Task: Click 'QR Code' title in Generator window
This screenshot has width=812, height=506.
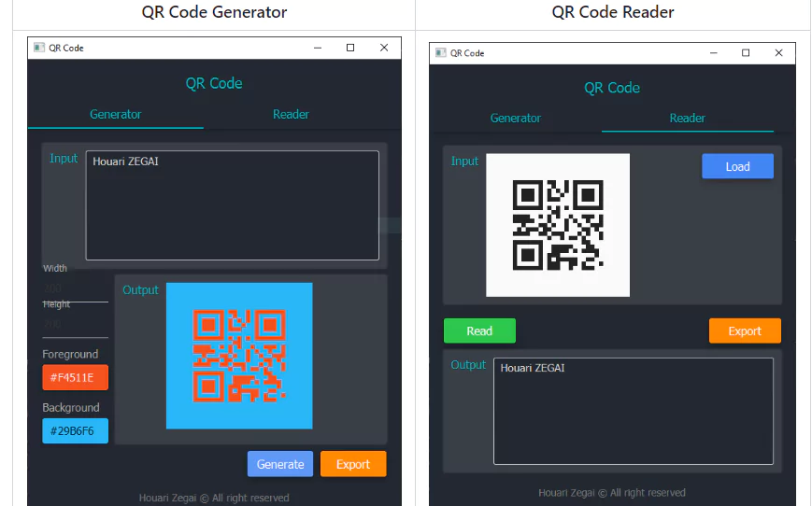Action: [x=214, y=83]
